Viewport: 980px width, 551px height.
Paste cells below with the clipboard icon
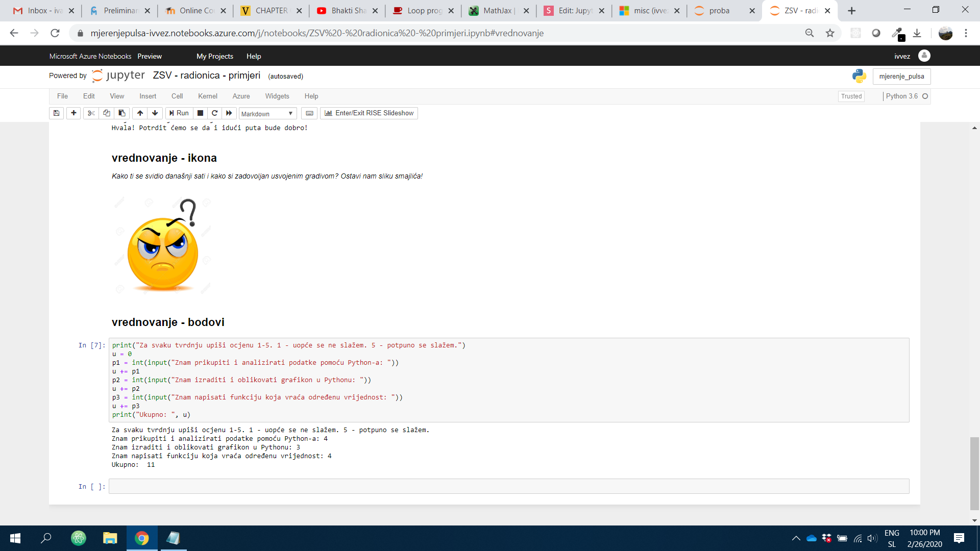(x=122, y=113)
